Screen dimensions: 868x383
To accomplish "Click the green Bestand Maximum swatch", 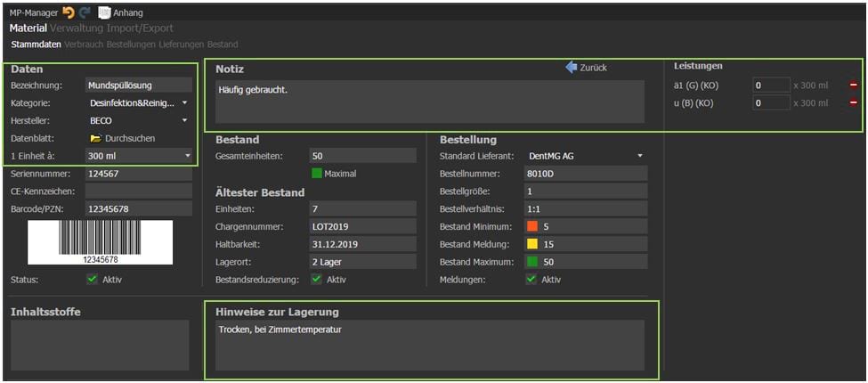I will [532, 262].
